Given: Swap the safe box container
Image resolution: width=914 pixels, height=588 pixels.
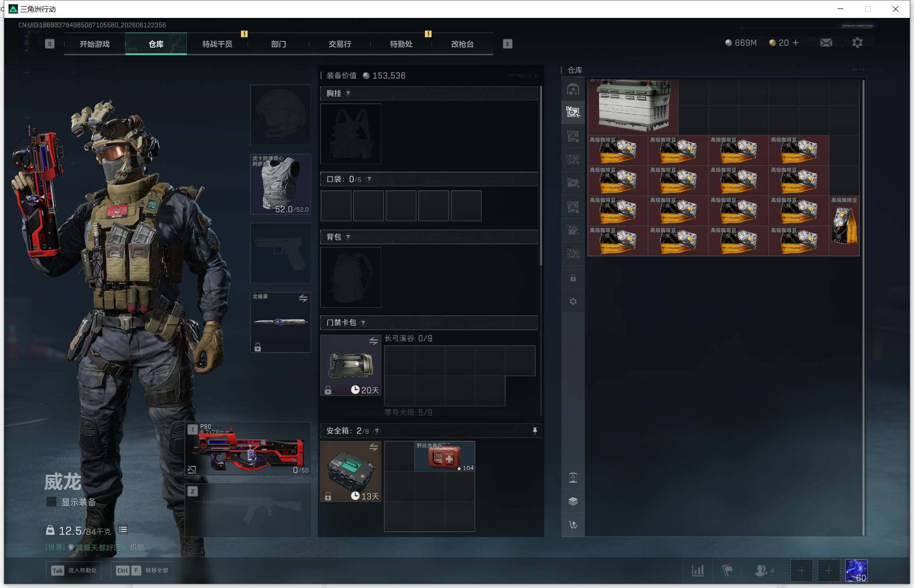Looking at the screenshot, I should point(374,447).
